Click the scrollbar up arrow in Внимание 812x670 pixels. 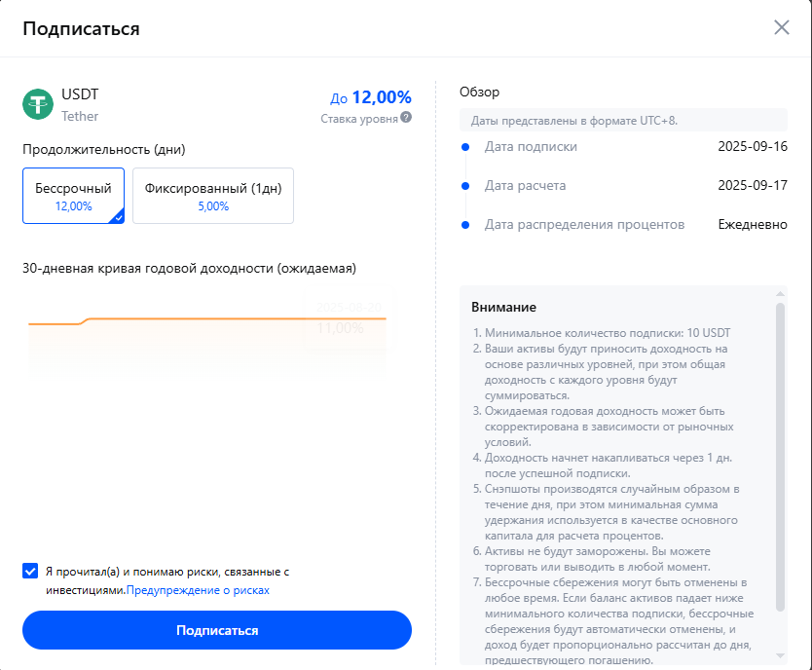point(781,294)
